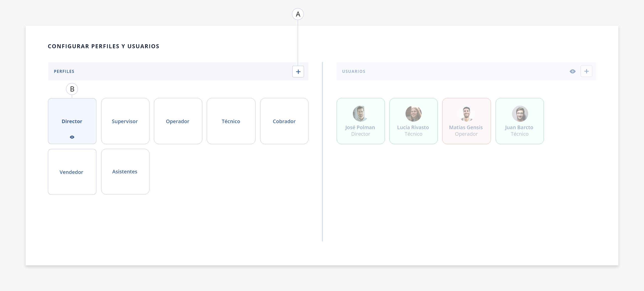
Task: Select Matías Gensis user card
Action: pos(467,121)
